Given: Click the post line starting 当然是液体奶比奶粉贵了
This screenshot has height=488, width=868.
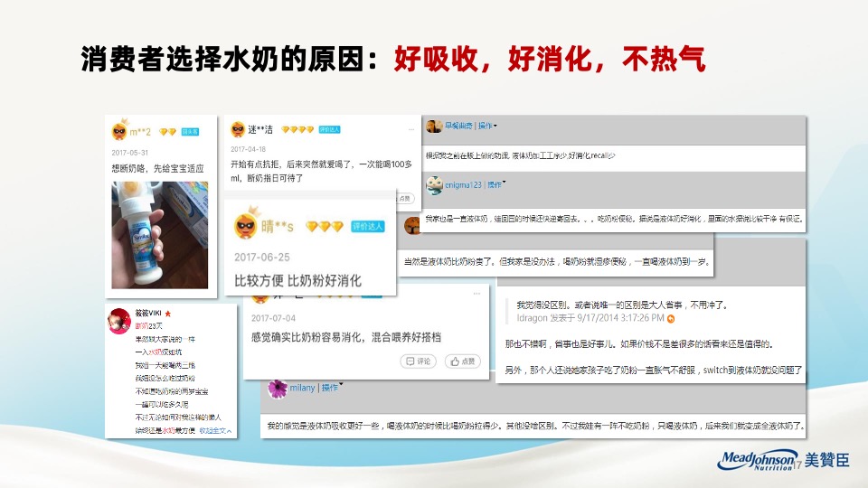Looking at the screenshot, I should pyautogui.click(x=556, y=262).
